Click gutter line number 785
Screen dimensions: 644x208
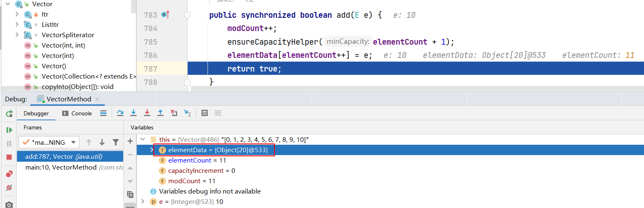tap(150, 42)
